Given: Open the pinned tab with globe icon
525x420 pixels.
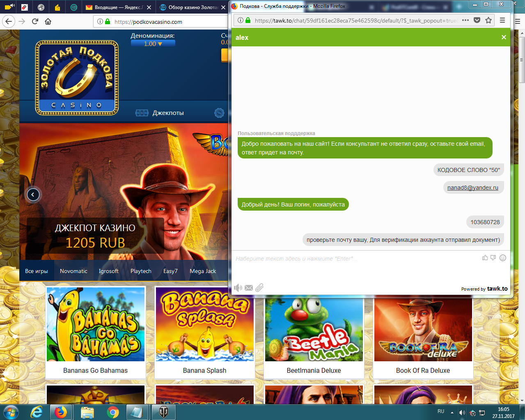Looking at the screenshot, I should coord(41,7).
